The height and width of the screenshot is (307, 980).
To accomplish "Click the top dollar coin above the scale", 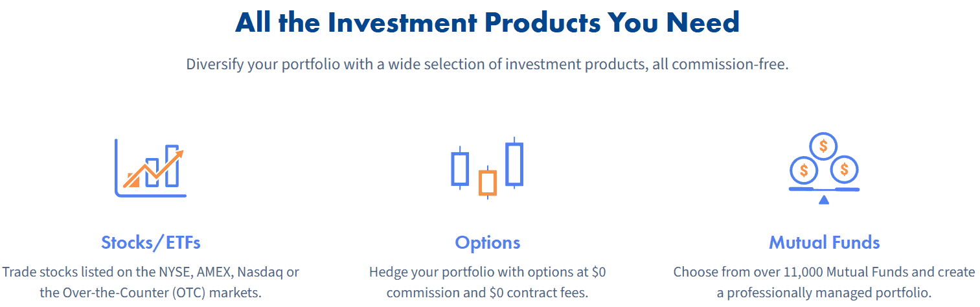I will 823,146.
